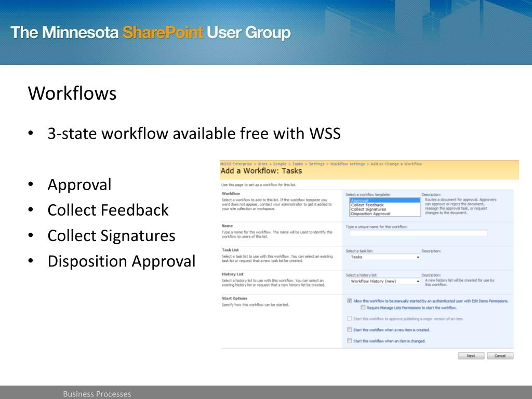
Task: Enable Require Manage Lists Permissions checkbox
Action: (363, 308)
